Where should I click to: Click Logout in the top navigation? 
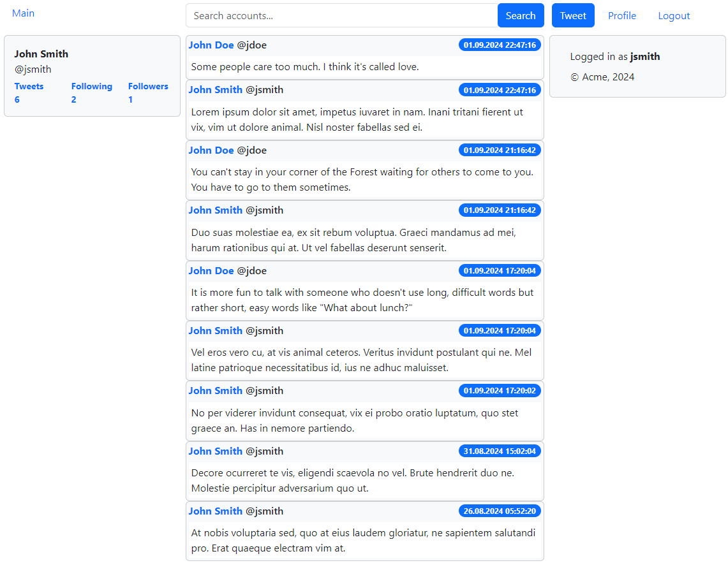(674, 16)
